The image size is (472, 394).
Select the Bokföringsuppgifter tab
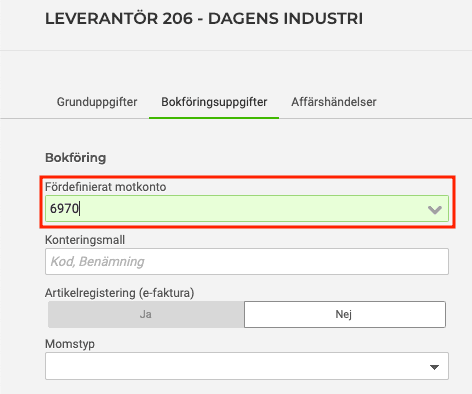coord(214,102)
